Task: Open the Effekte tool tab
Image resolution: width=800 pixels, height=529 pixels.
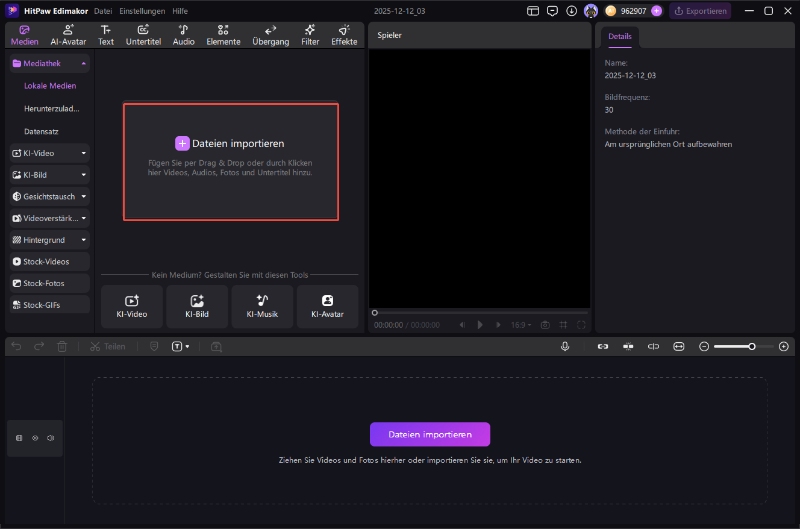Action: click(344, 35)
